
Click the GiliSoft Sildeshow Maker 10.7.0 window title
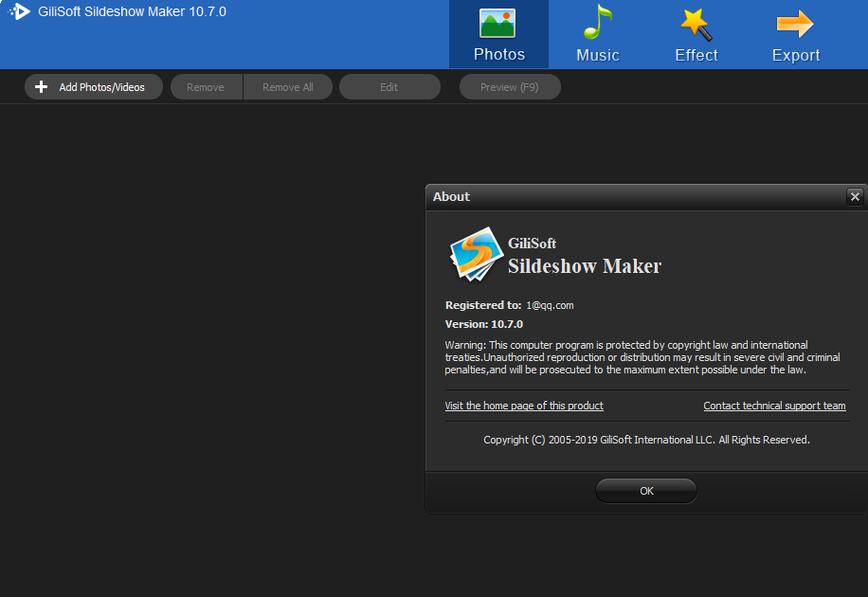coord(132,11)
